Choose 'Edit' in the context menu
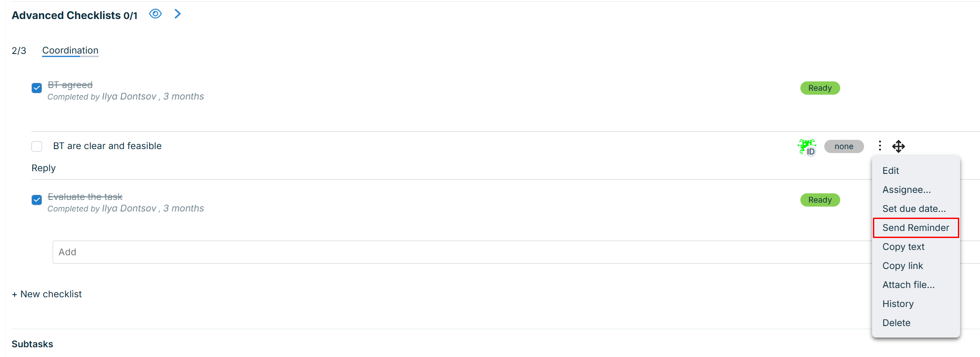This screenshot has width=980, height=357. click(x=891, y=171)
